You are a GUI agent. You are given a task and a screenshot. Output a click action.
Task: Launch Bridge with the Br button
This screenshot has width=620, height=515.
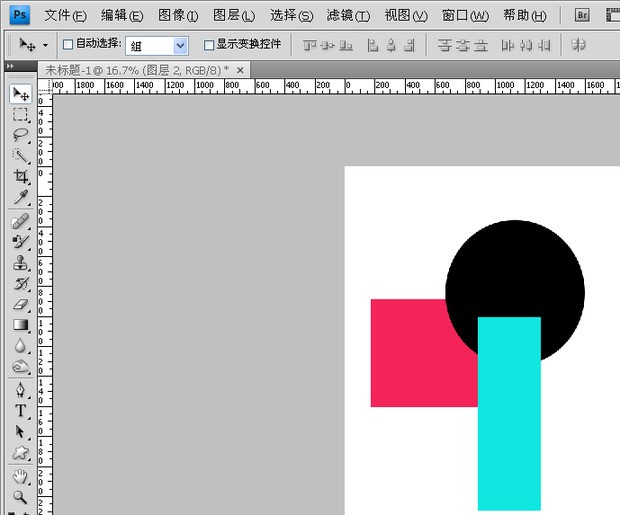coord(583,16)
